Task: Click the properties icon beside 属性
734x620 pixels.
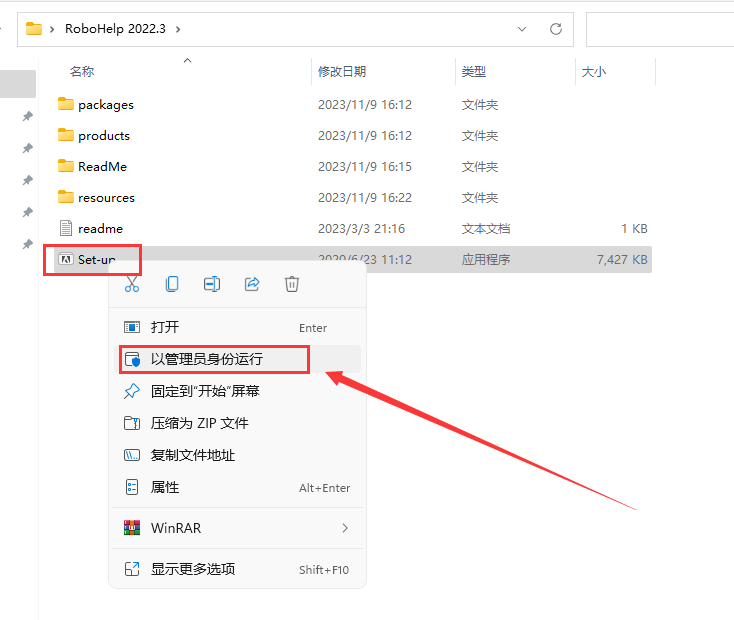Action: tap(132, 487)
